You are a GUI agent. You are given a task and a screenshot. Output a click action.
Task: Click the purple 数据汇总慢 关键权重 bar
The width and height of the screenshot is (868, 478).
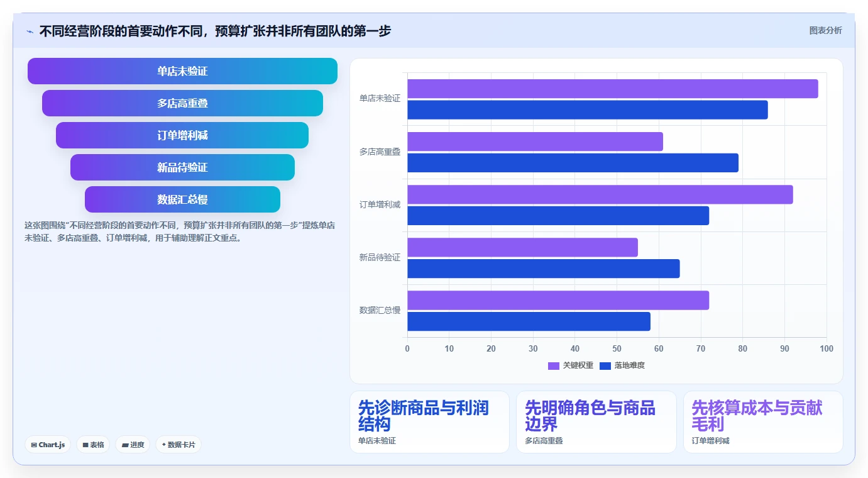click(x=558, y=300)
